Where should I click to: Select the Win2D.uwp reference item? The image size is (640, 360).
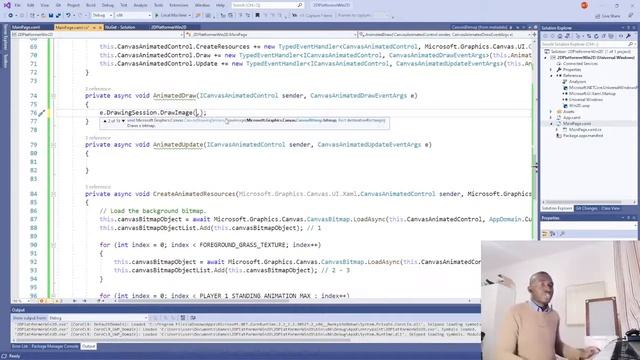tap(579, 105)
